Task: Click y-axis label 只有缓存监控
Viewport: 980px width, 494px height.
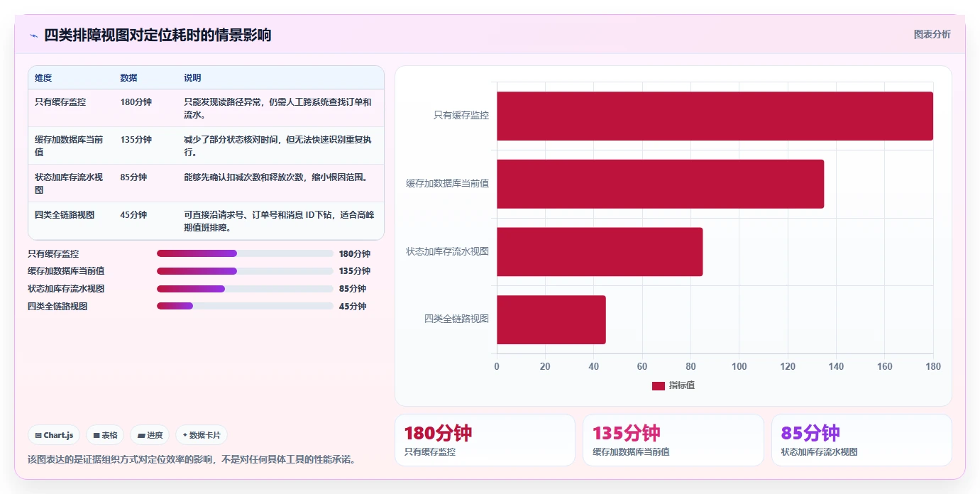Action: (x=461, y=115)
